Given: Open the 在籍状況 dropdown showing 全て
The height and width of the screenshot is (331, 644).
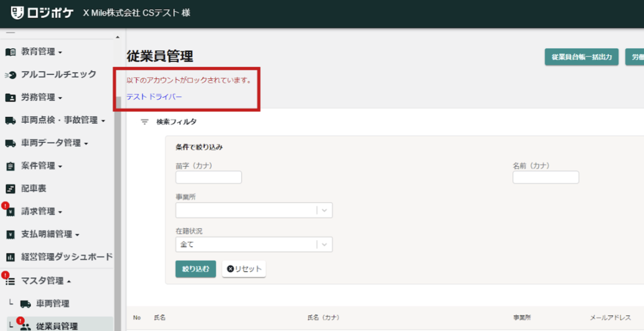Looking at the screenshot, I should 254,244.
